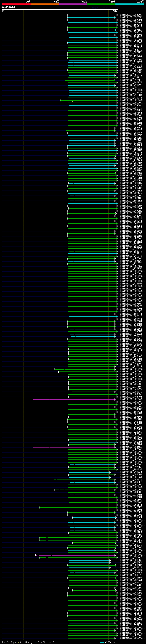This screenshot has width=146, height=644.
Task: Open hit UniRef100_Q8TFJ2
Action: [131, 27]
